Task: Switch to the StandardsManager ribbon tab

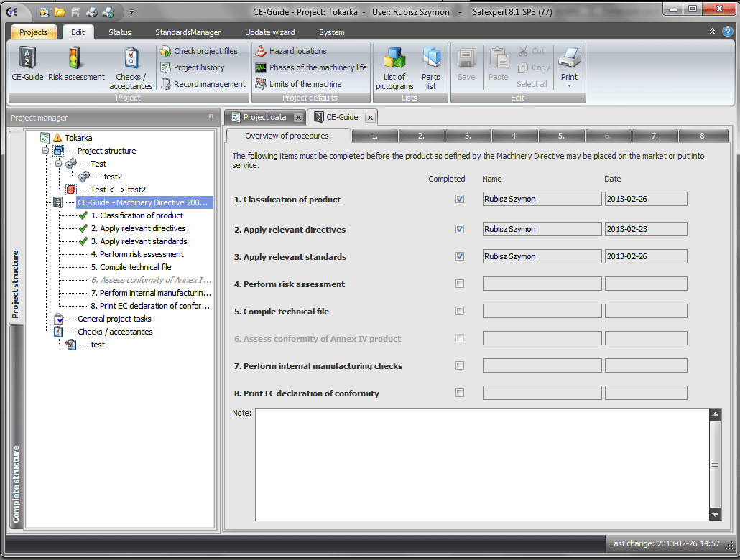Action: pyautogui.click(x=188, y=32)
